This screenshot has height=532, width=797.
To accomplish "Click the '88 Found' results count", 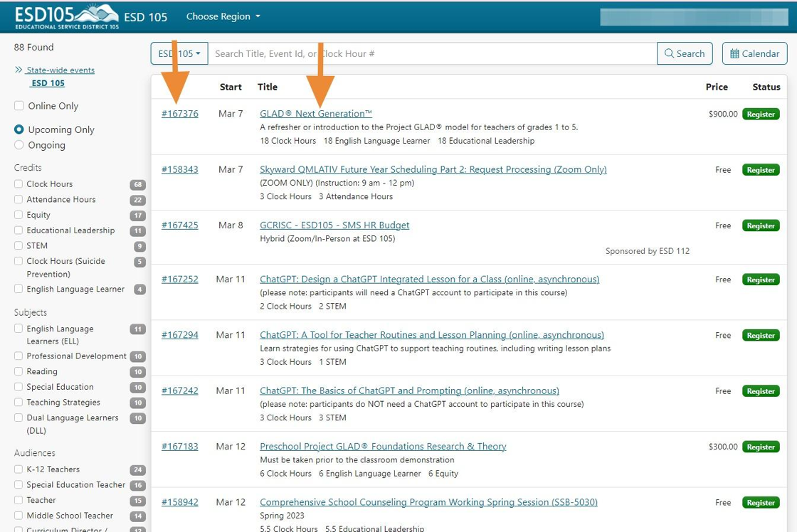I will point(33,47).
